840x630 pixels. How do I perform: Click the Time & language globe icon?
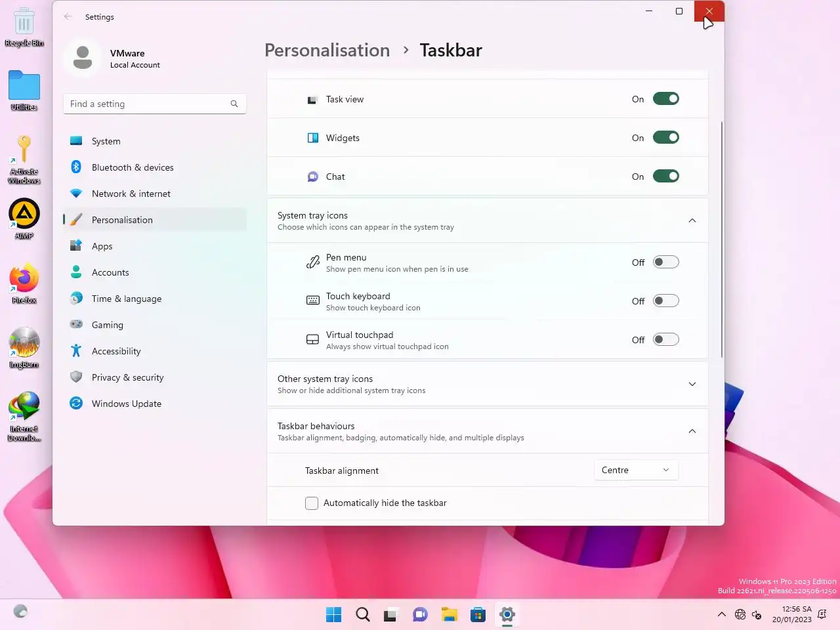pyautogui.click(x=76, y=298)
